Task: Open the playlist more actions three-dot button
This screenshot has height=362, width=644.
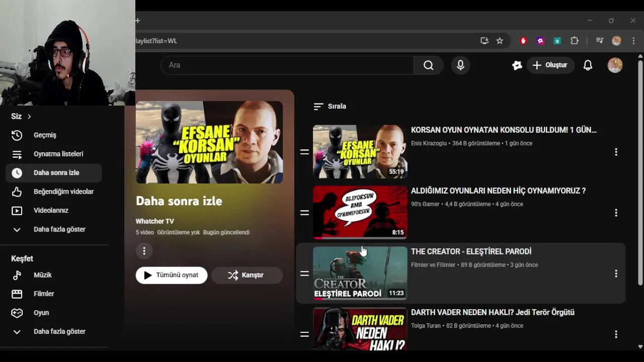Action: click(144, 251)
